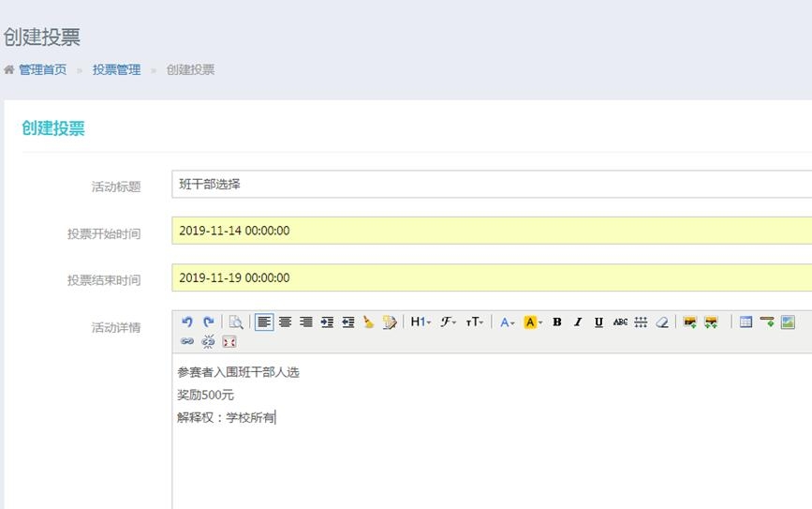Go to 管理首页 in breadcrumb
This screenshot has width=812, height=509.
(42, 69)
